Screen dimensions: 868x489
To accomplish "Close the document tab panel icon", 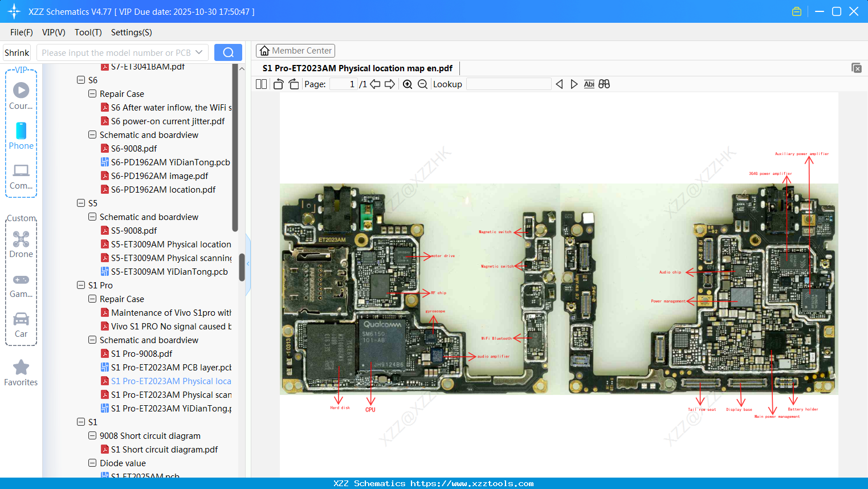I will pyautogui.click(x=857, y=68).
